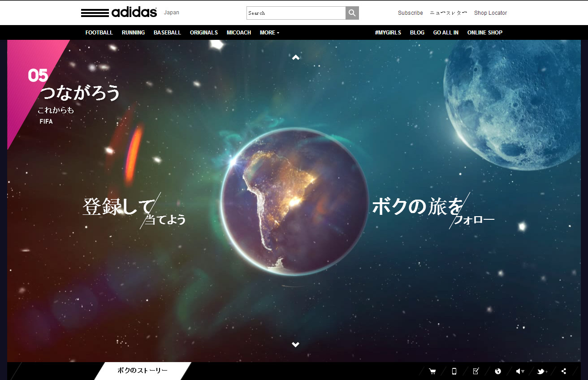Screen dimensions: 588x380
Task: Open the edit note icon in bottom bar
Action: coord(476,371)
